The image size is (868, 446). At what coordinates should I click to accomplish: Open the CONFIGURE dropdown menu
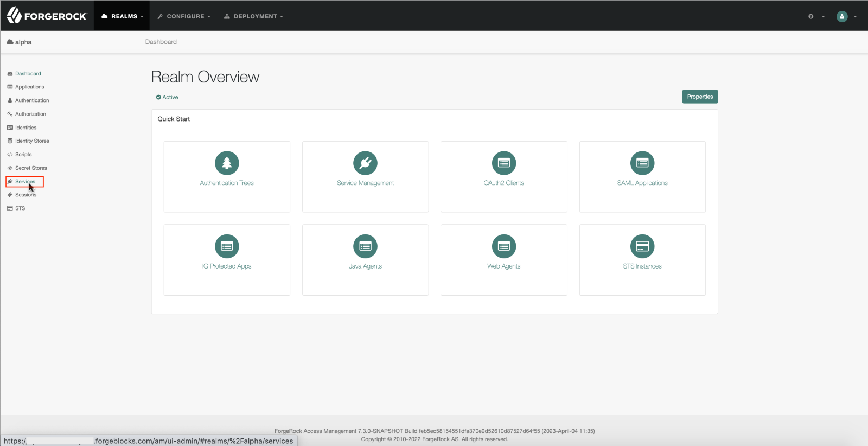tap(183, 16)
